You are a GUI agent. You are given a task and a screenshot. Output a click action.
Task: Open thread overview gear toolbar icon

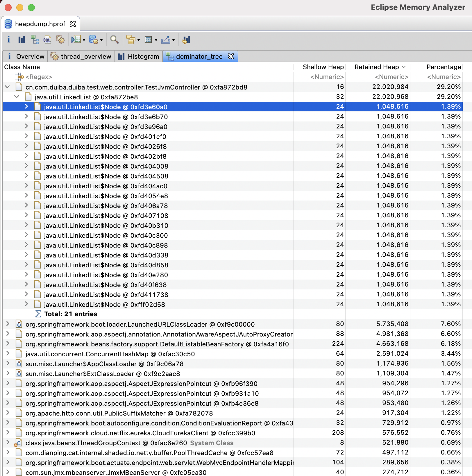click(60, 40)
